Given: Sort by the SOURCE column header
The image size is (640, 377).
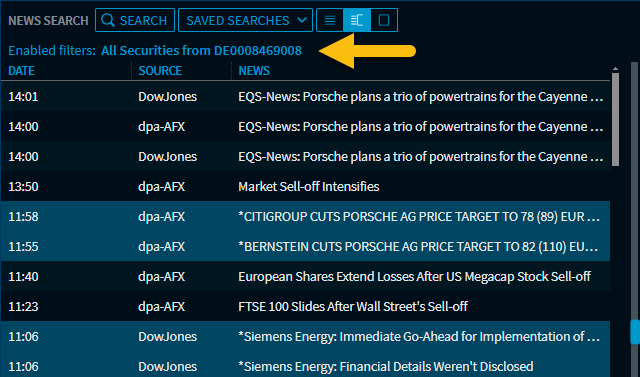Looking at the screenshot, I should click(x=160, y=71).
